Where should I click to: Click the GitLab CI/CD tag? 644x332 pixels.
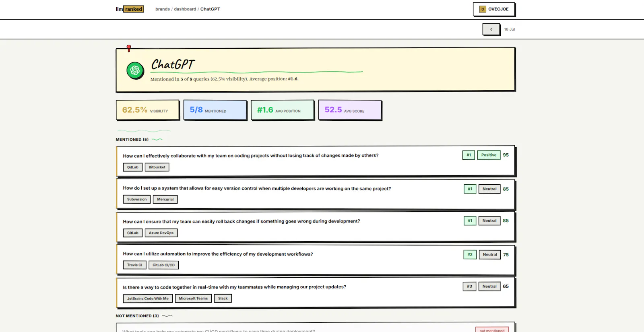click(x=163, y=265)
